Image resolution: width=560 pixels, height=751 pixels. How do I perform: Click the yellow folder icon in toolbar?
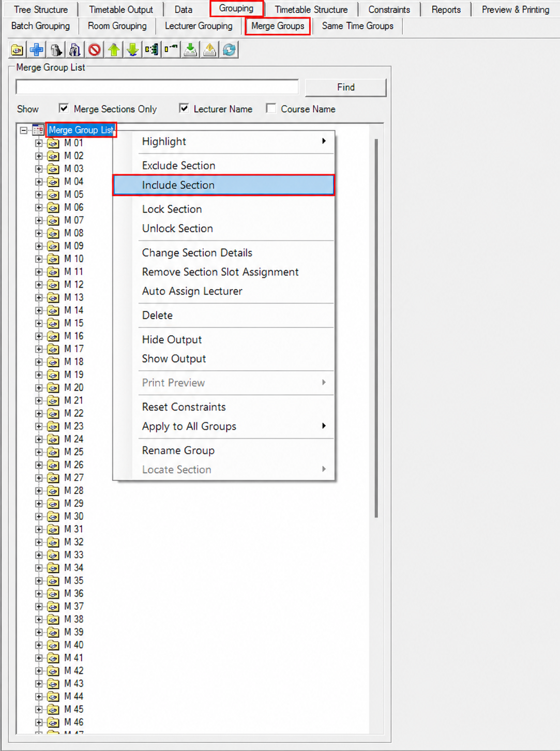tap(17, 50)
